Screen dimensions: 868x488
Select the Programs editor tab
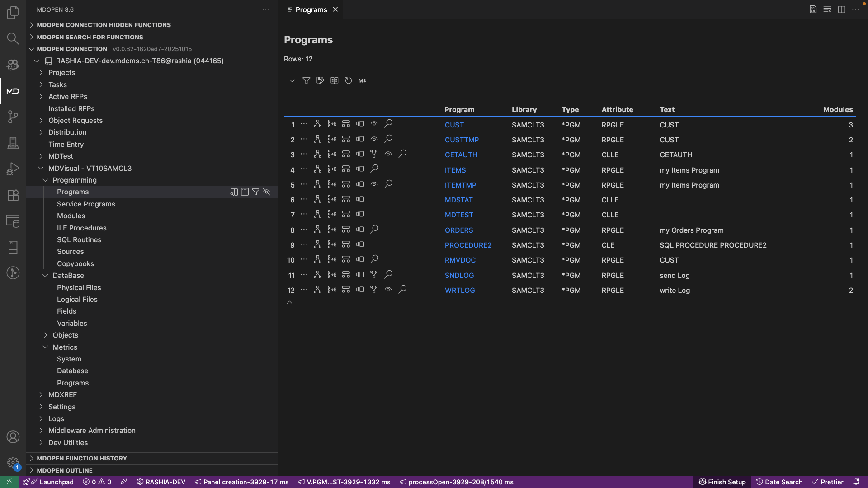pos(311,9)
